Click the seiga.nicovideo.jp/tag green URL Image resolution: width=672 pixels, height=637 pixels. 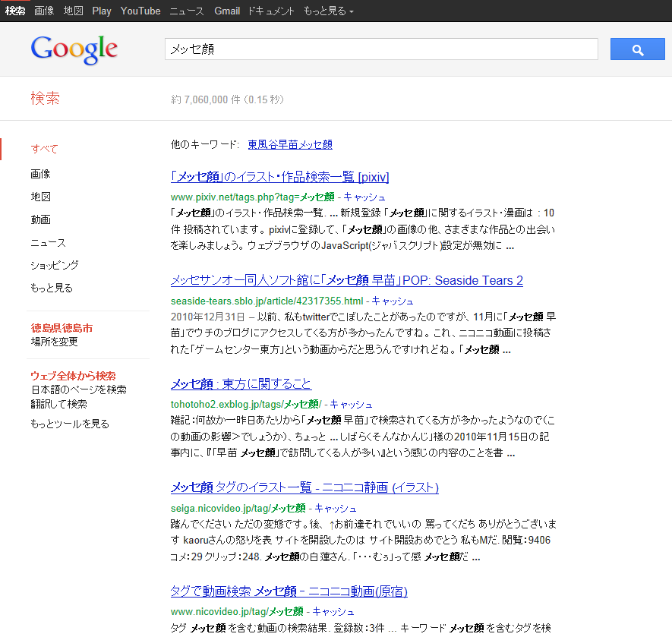[x=238, y=509]
